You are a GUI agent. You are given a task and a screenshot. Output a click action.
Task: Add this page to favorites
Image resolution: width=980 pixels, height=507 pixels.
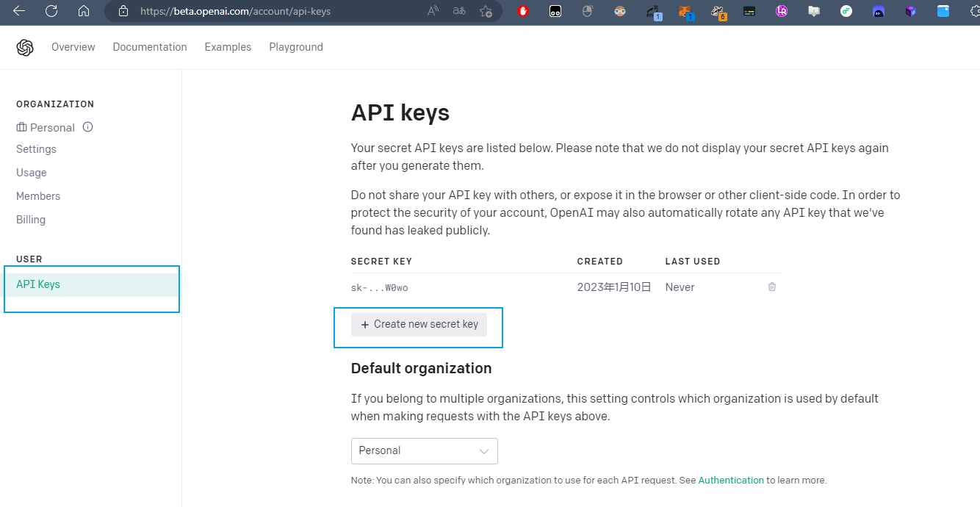pyautogui.click(x=486, y=11)
